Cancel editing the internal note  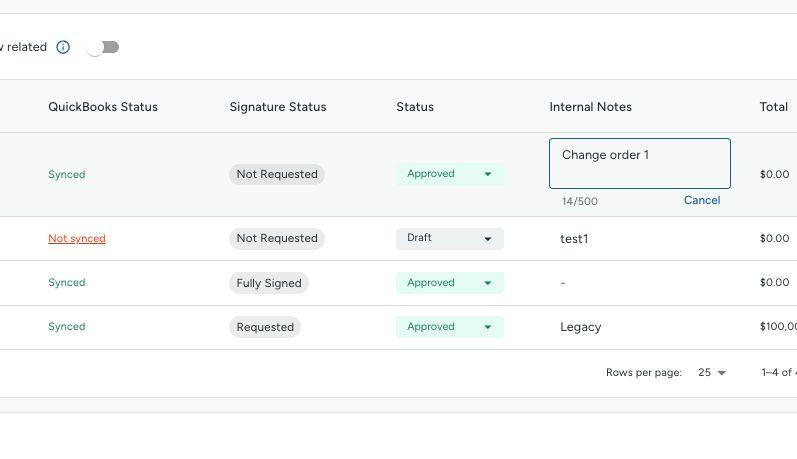pos(701,200)
